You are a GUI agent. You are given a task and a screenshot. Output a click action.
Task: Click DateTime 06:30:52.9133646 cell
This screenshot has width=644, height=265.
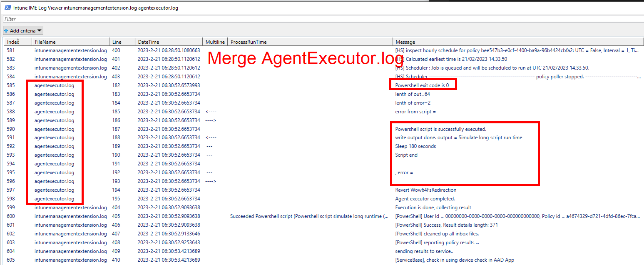(169, 234)
